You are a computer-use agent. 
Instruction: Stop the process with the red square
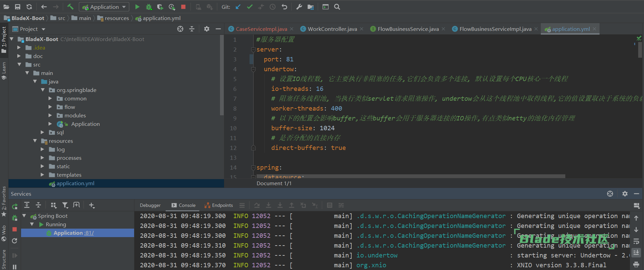(183, 7)
